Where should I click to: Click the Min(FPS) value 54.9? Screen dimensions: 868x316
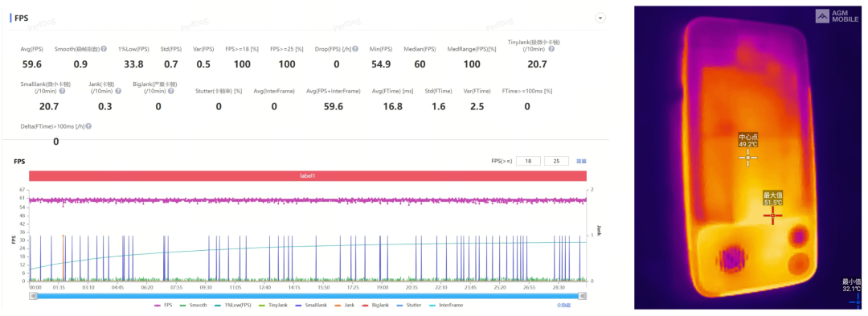click(x=380, y=64)
